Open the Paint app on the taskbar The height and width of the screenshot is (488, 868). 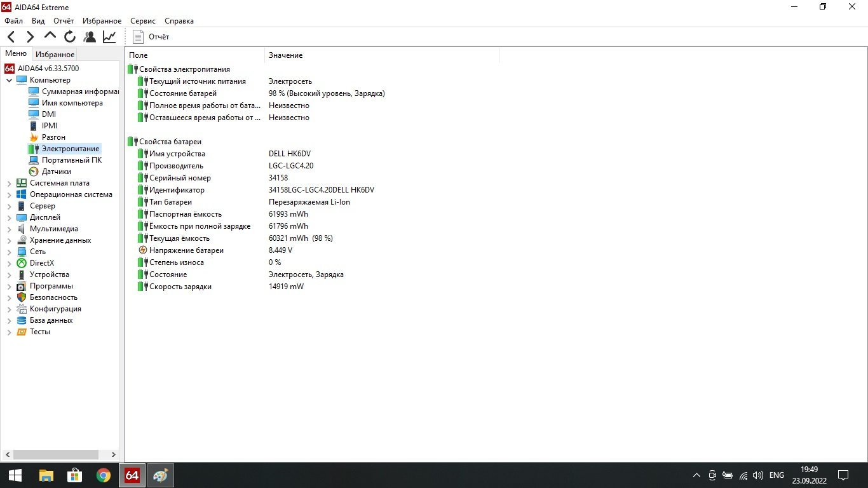click(161, 475)
